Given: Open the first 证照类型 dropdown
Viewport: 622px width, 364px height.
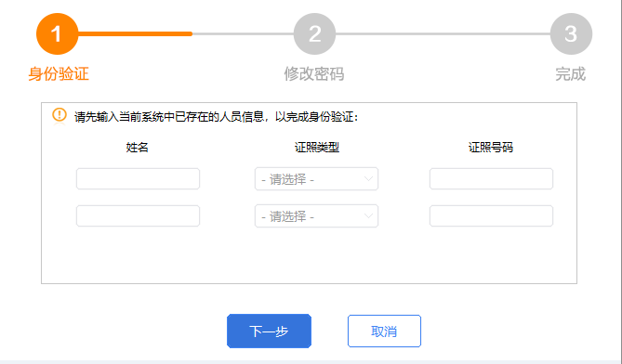Looking at the screenshot, I should pyautogui.click(x=316, y=179).
